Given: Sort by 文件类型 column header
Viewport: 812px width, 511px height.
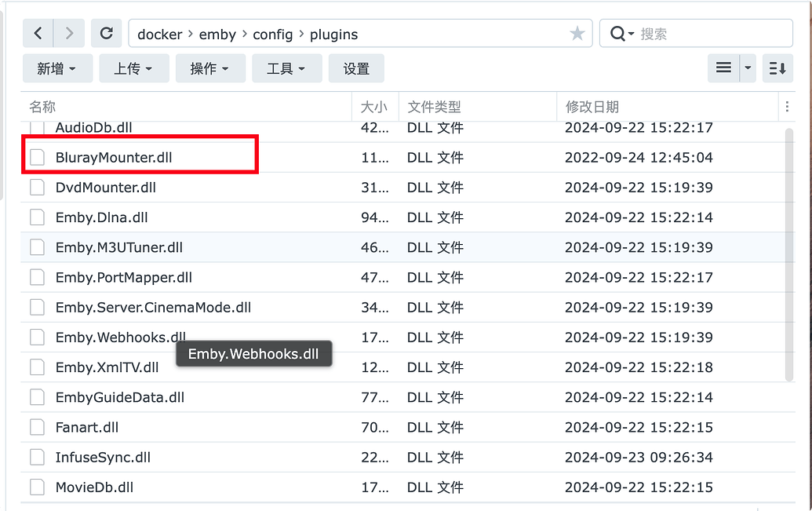Looking at the screenshot, I should 478,107.
